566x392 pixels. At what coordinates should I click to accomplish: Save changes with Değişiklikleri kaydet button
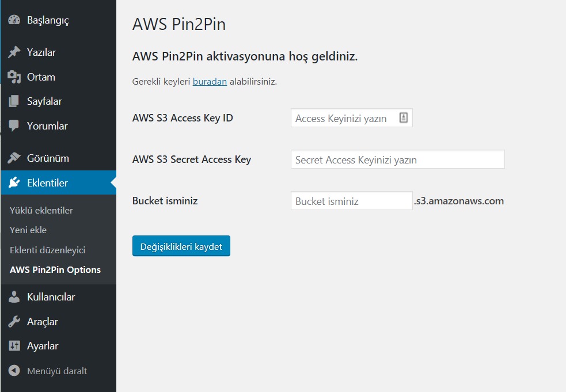(181, 246)
